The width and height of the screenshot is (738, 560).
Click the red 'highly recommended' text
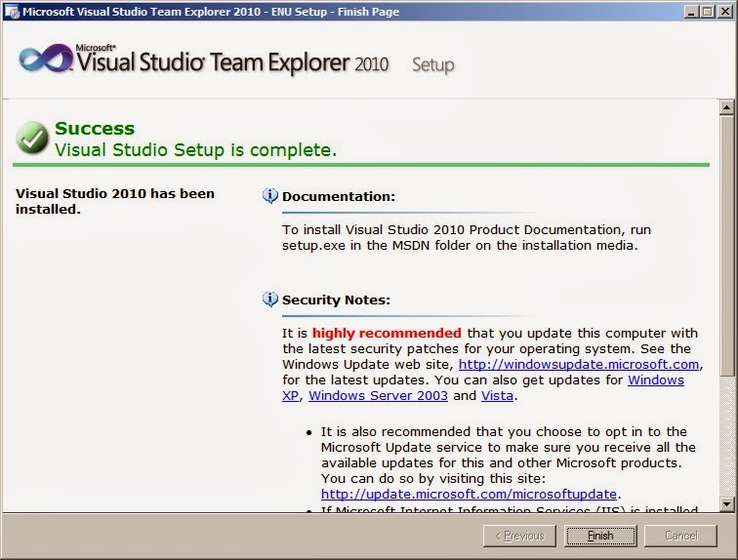(387, 333)
